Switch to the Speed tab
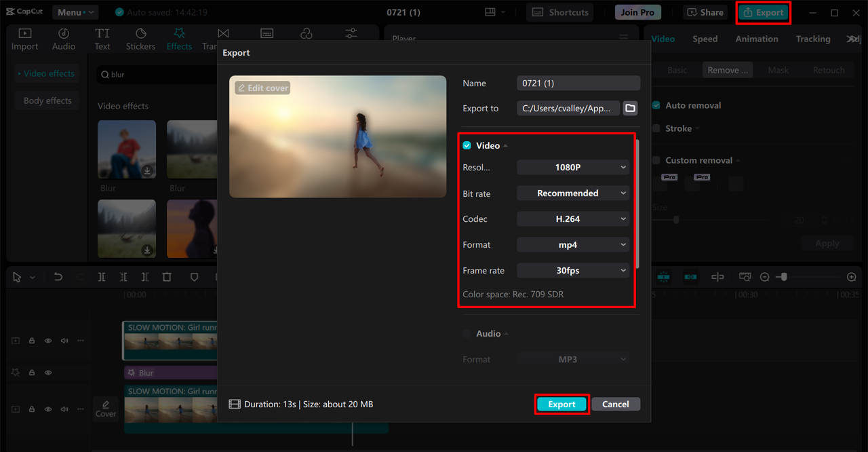868x452 pixels. coord(705,39)
